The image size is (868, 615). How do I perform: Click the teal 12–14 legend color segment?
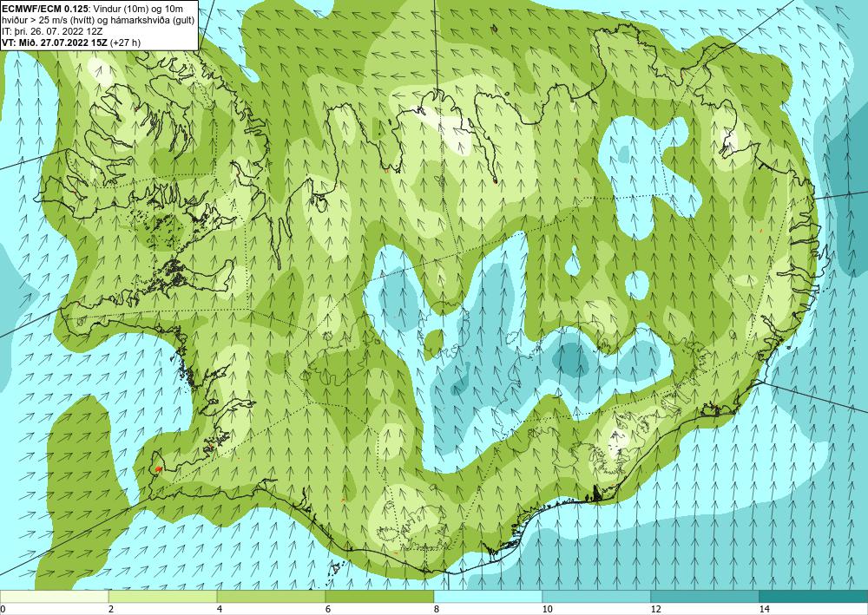coord(705,597)
